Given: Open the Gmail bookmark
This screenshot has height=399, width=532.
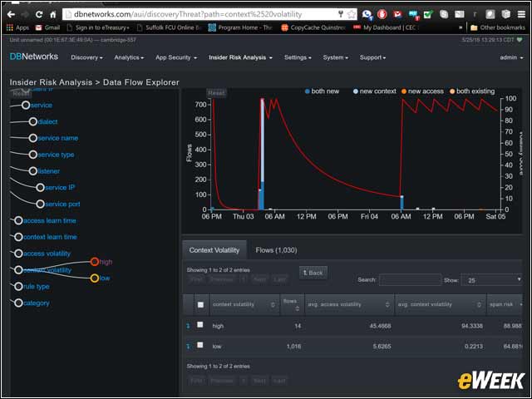Looking at the screenshot, I should (48, 27).
